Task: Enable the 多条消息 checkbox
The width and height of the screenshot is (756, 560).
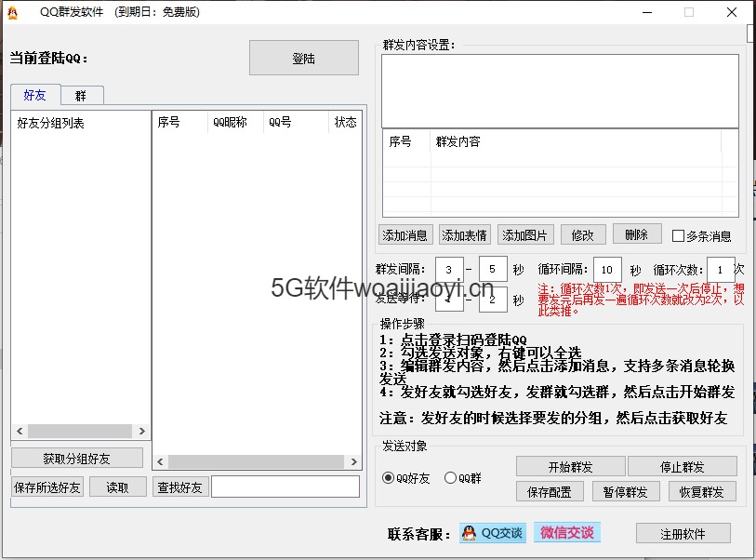Action: pos(678,236)
